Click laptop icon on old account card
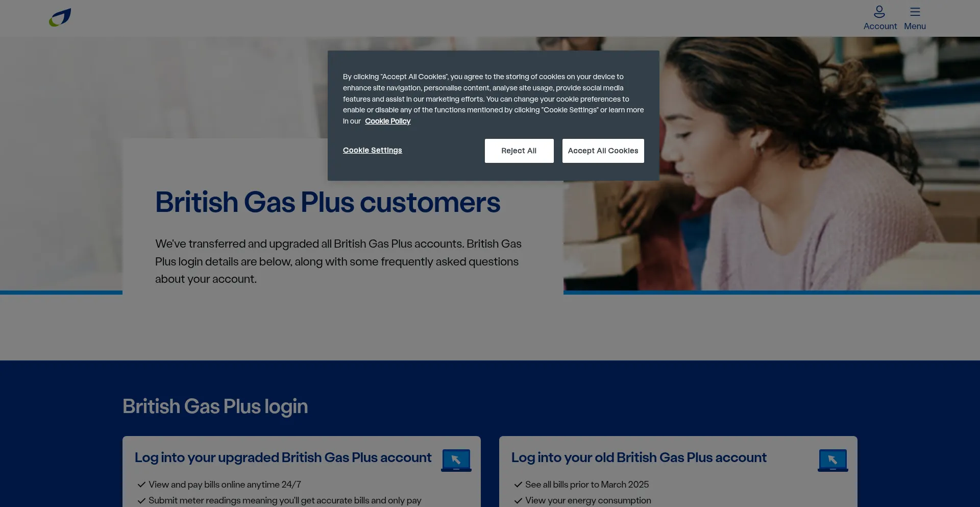980x507 pixels. [833, 460]
